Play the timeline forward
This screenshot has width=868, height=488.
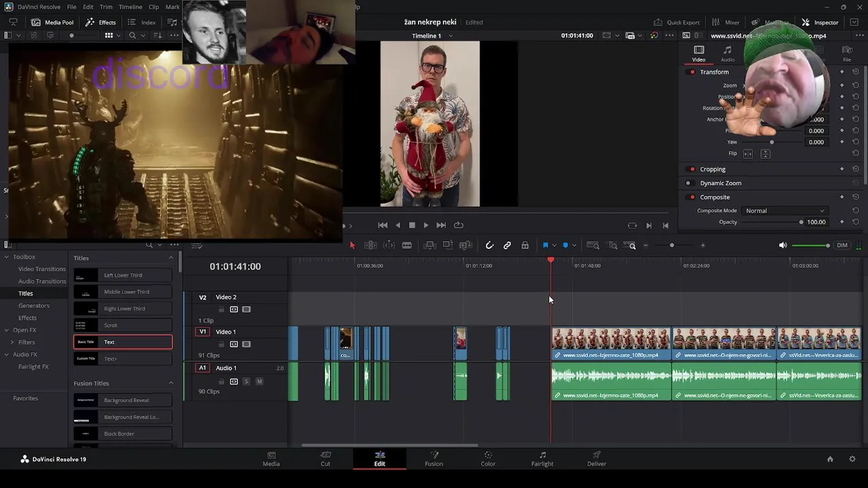[x=426, y=225]
